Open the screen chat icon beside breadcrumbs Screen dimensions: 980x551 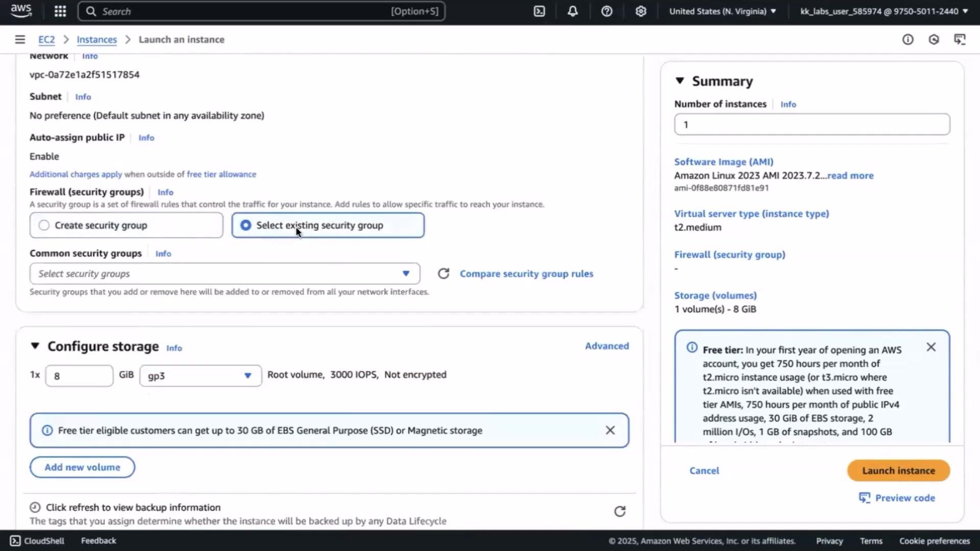960,39
